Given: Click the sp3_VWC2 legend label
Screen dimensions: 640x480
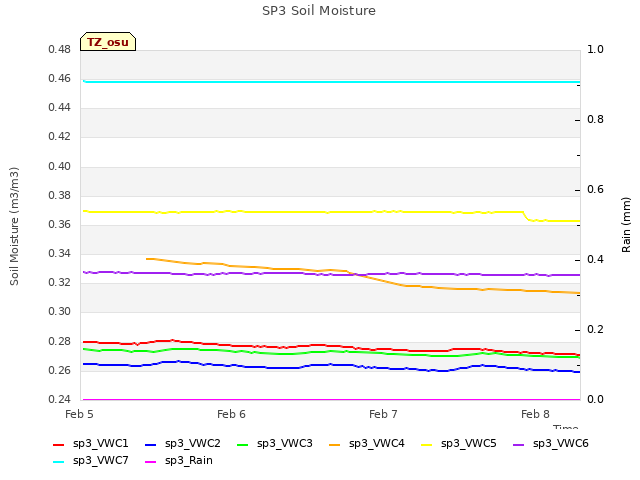Looking at the screenshot, I should tap(193, 443).
